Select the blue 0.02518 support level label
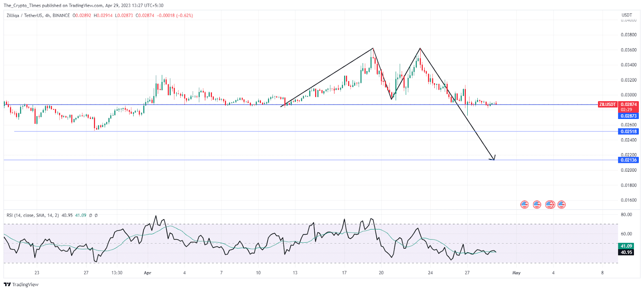 point(628,131)
